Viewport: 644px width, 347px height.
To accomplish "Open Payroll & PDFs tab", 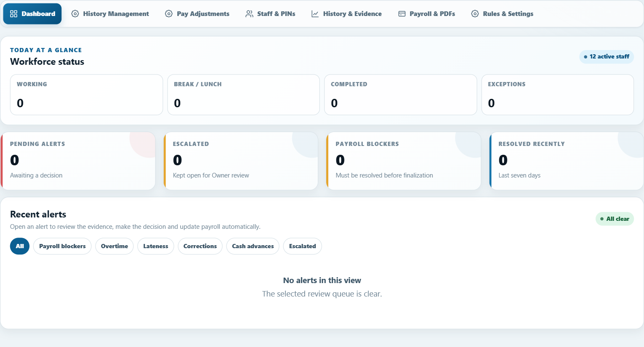I will pos(427,14).
